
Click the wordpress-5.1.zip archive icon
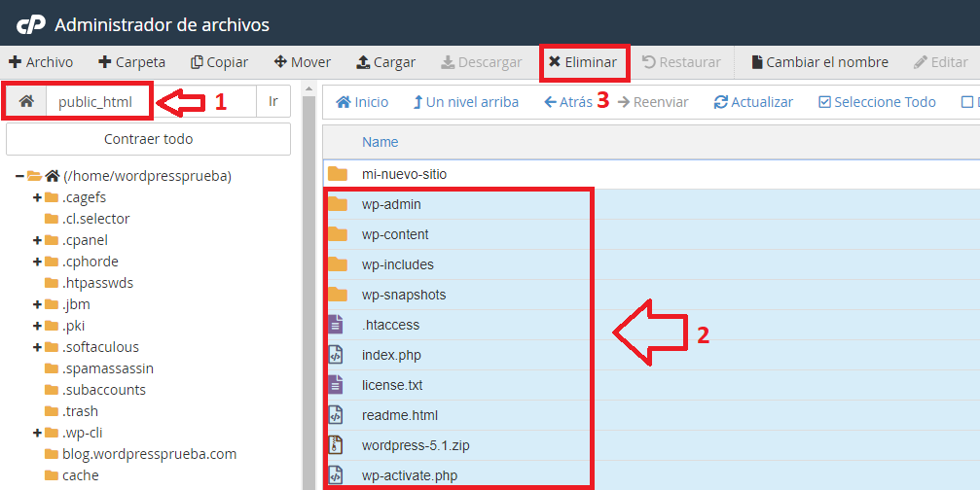(x=337, y=445)
